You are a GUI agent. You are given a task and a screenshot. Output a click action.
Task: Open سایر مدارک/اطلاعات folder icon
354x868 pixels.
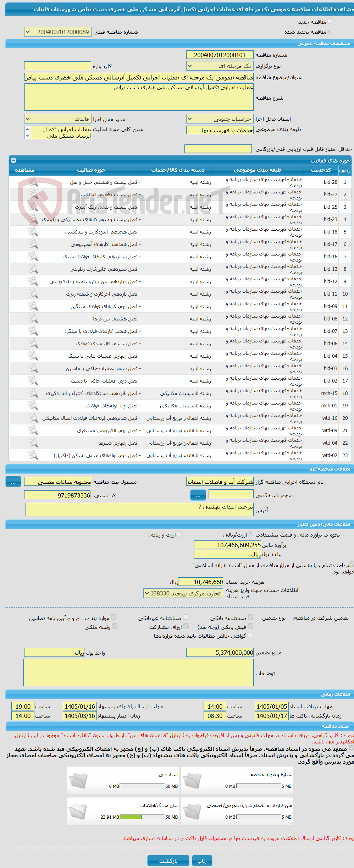[78, 811]
